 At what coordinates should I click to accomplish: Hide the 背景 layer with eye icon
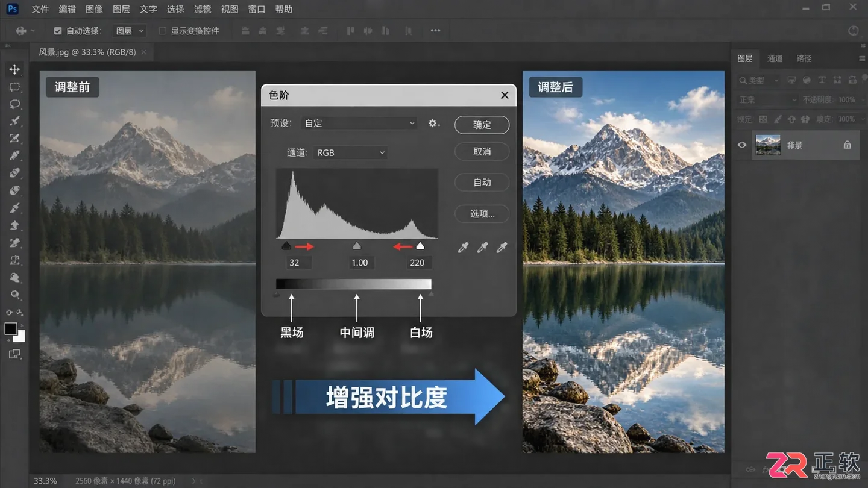[x=742, y=145]
